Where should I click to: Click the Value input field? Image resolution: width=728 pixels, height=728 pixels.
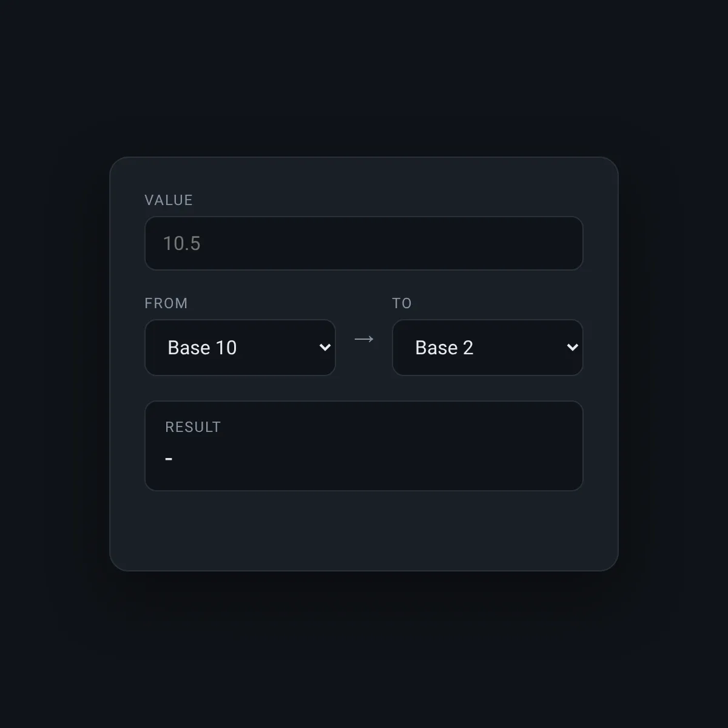pyautogui.click(x=364, y=243)
